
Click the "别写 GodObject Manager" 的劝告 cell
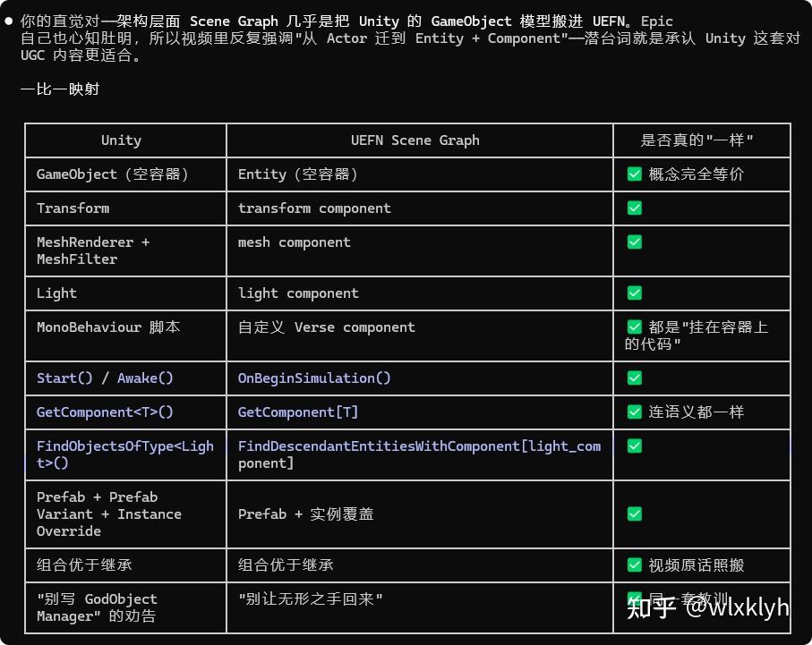point(126,607)
